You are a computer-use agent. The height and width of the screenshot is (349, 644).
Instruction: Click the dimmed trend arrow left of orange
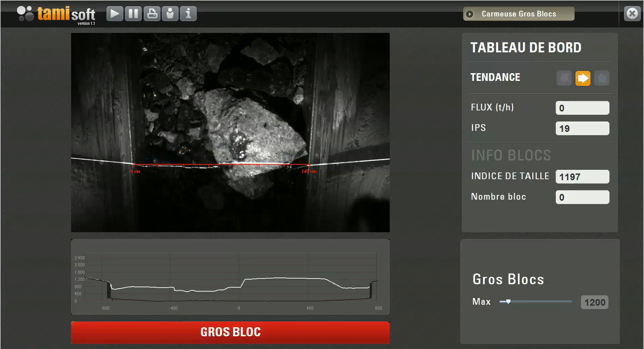[564, 79]
